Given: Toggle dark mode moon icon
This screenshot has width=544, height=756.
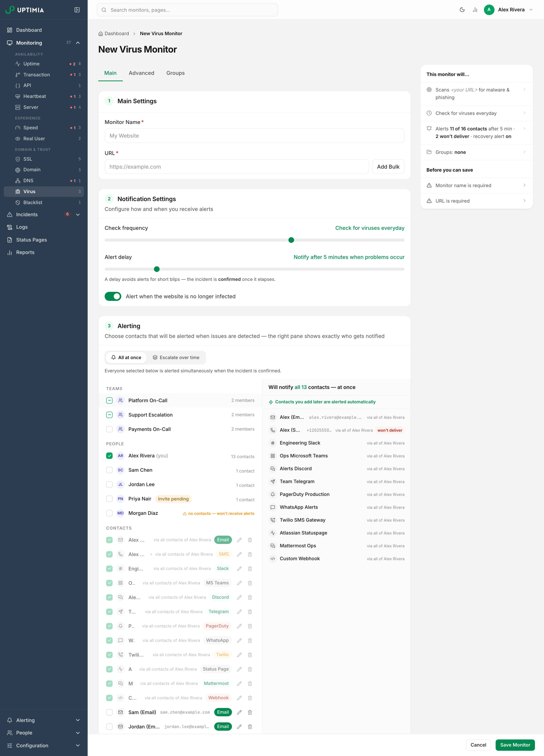Looking at the screenshot, I should (462, 10).
